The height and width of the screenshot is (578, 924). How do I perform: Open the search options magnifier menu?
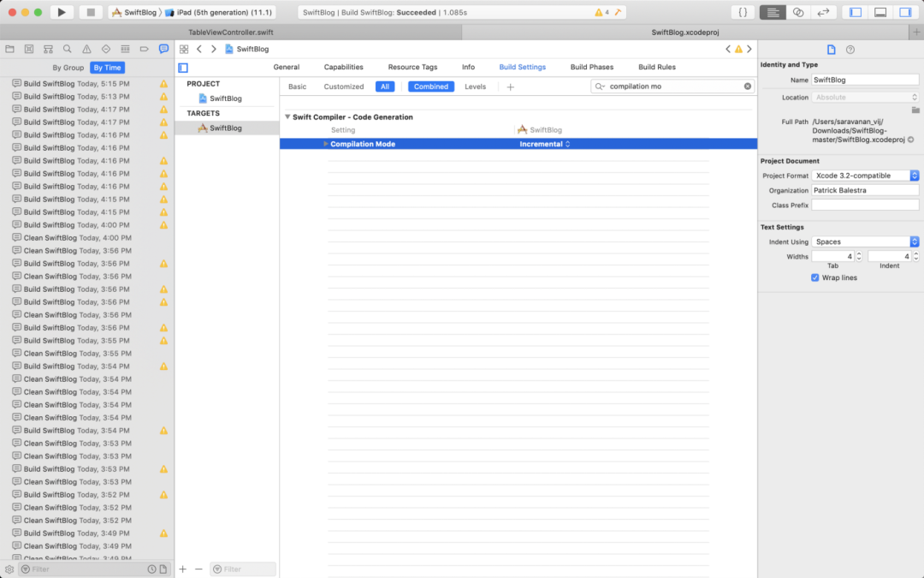tap(600, 86)
